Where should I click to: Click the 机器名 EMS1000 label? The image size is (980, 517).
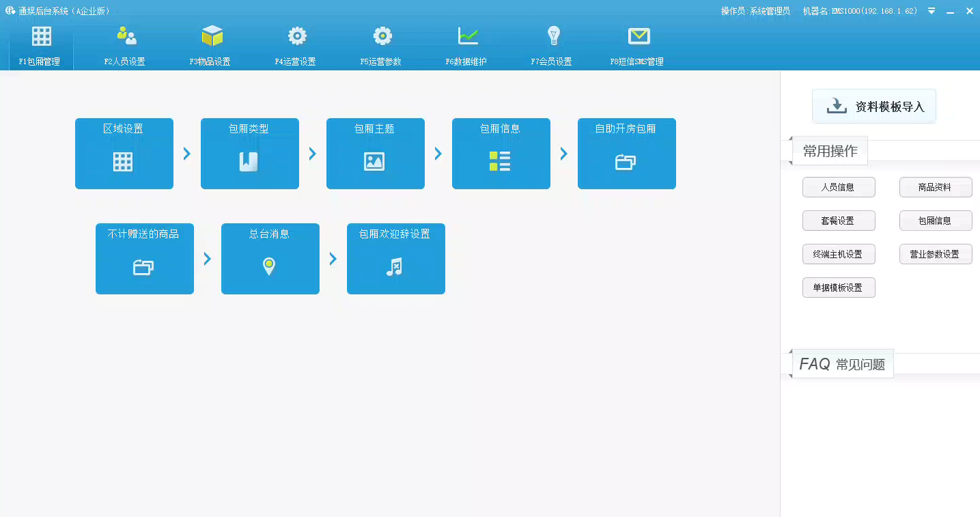coord(860,11)
